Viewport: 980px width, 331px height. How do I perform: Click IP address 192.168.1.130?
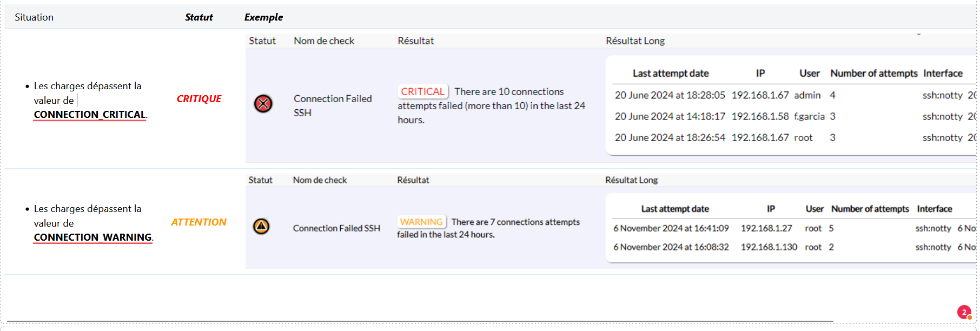[769, 247]
